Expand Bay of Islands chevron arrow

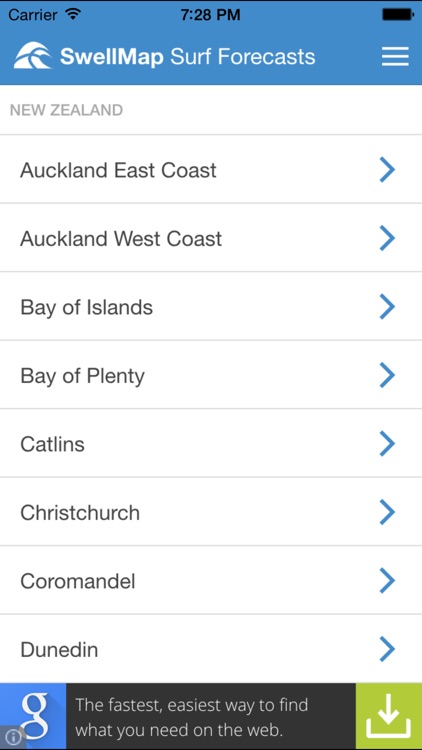[x=387, y=307]
